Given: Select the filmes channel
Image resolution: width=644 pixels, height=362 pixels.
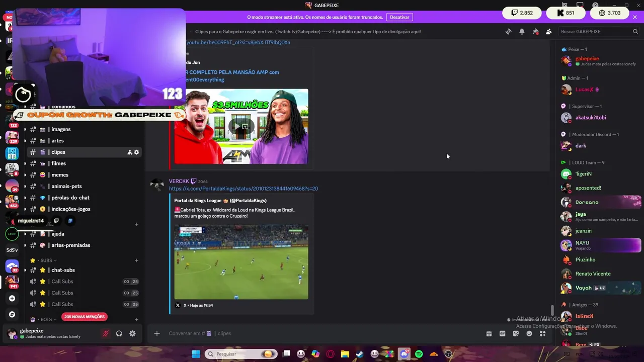Looking at the screenshot, I should click(83, 163).
